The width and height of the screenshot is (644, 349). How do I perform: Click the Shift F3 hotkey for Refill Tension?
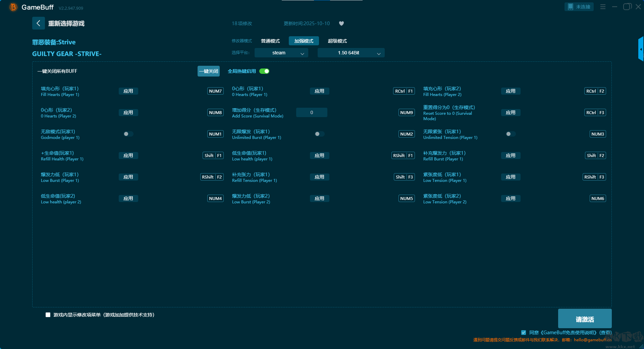pyautogui.click(x=404, y=177)
